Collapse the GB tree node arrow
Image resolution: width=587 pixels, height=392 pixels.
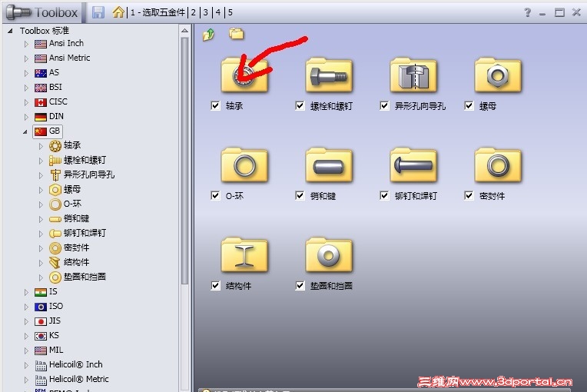point(25,131)
